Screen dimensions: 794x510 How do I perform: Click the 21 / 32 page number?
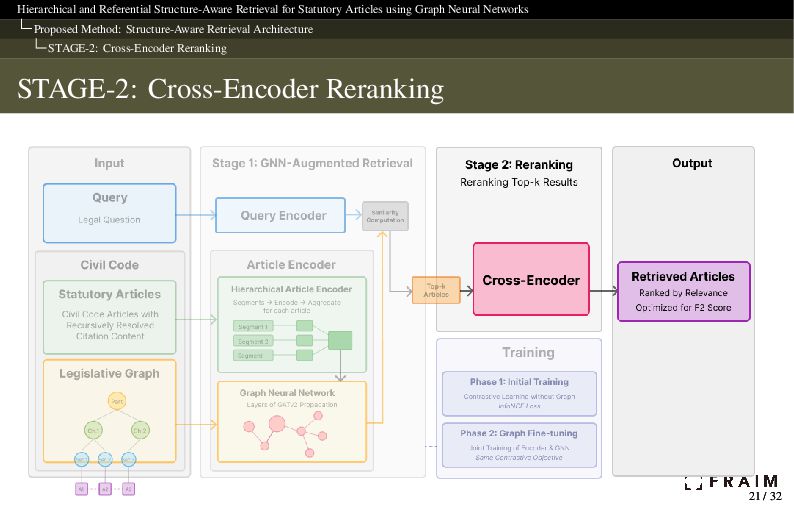765,496
